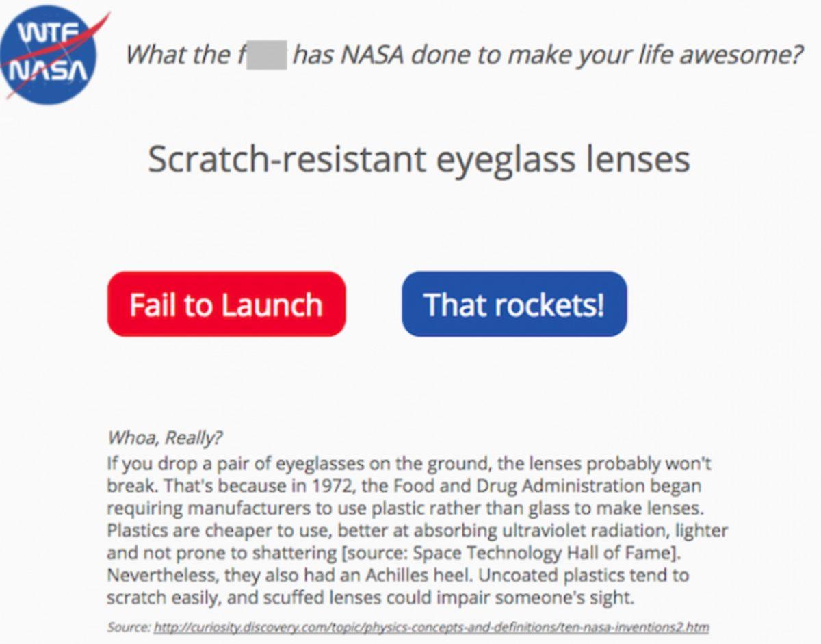Click the grey censored box in the headline
821x644 pixels.
pos(267,55)
